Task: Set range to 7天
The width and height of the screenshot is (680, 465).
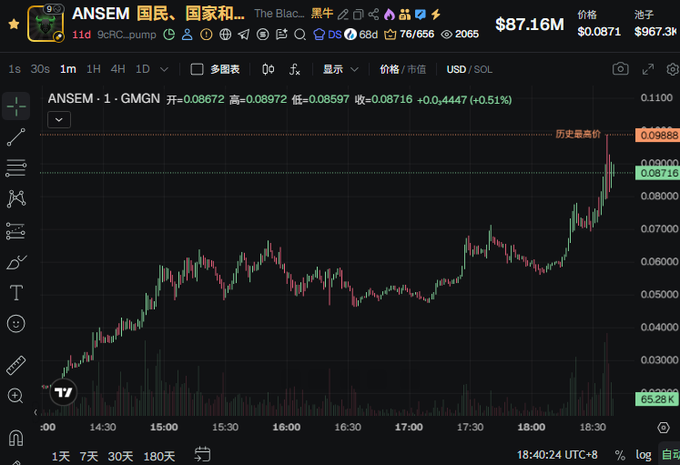Action: pos(89,456)
